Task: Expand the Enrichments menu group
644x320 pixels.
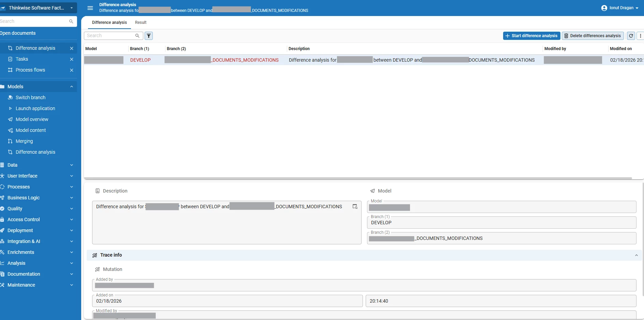Action: click(x=72, y=252)
